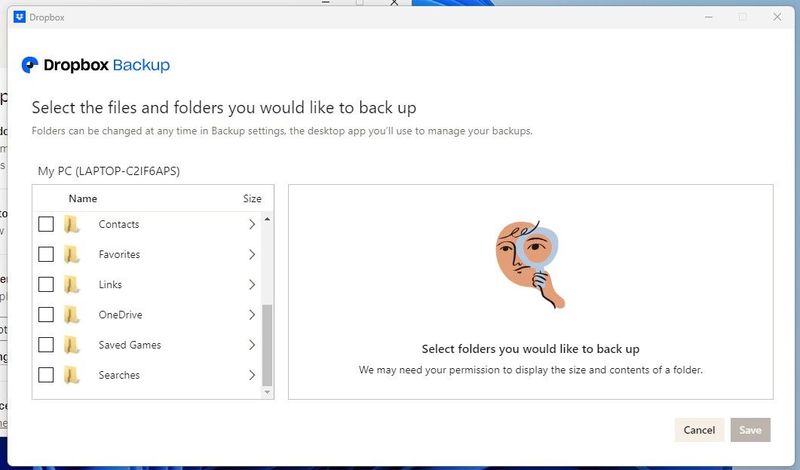This screenshot has height=470, width=800.
Task: Close the Dropbox window
Action: pos(777,17)
